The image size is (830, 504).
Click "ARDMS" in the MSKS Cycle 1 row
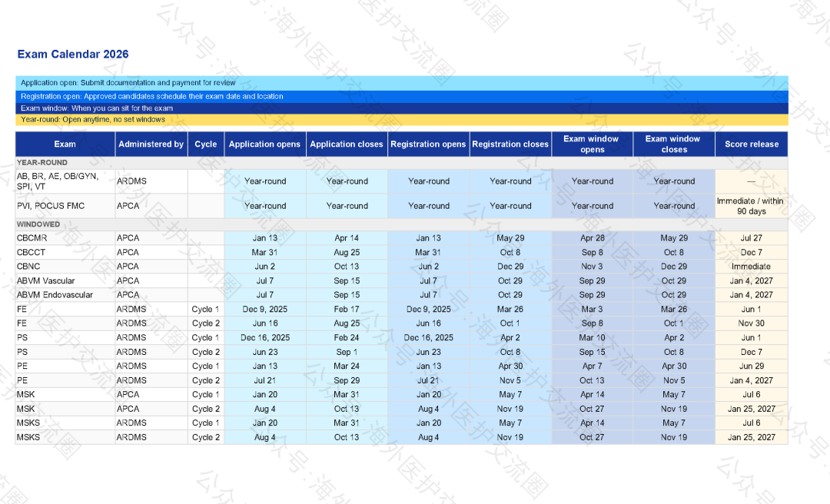coord(131,423)
